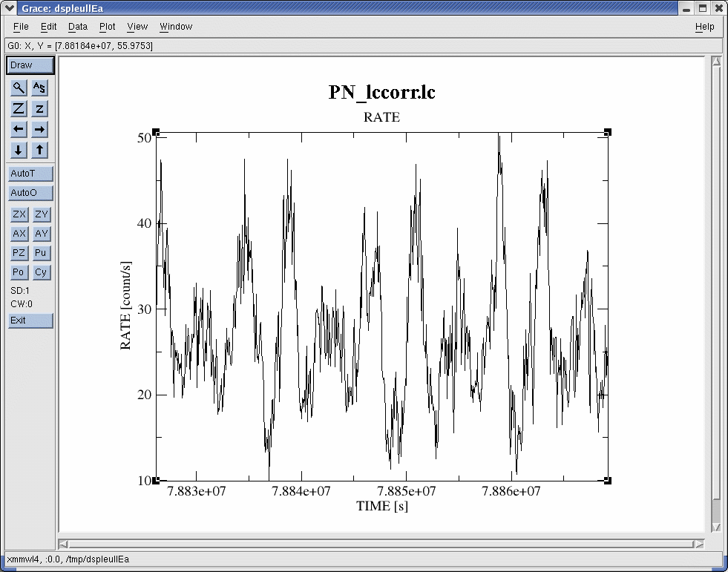Image resolution: width=728 pixels, height=572 pixels.
Task: Click the Y tick label 30
Action: pos(143,309)
